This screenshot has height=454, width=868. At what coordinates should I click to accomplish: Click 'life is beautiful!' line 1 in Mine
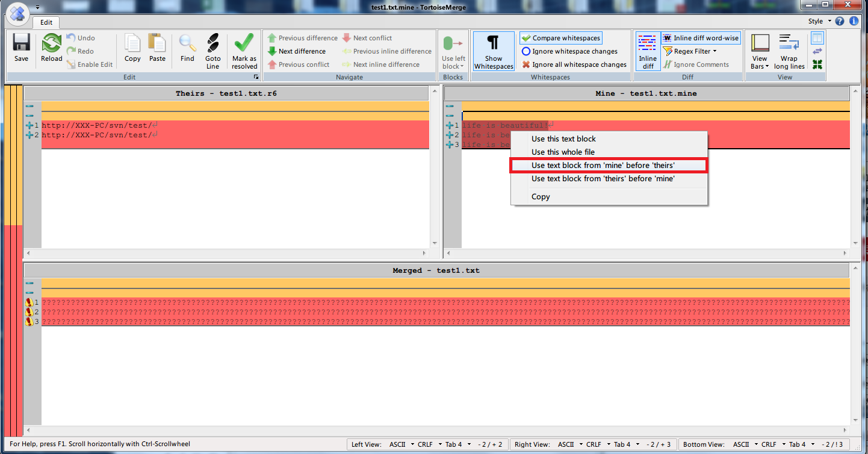pyautogui.click(x=504, y=125)
